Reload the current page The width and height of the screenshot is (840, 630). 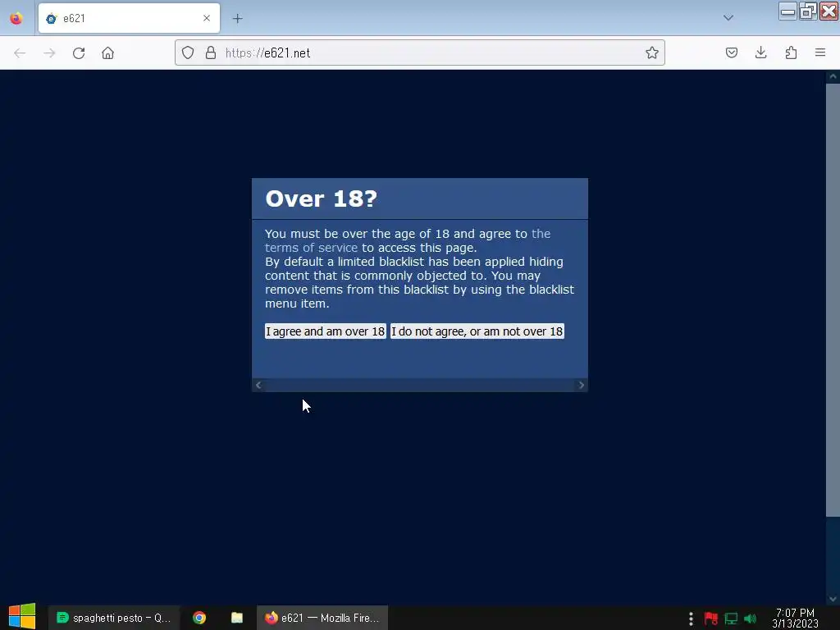(79, 53)
